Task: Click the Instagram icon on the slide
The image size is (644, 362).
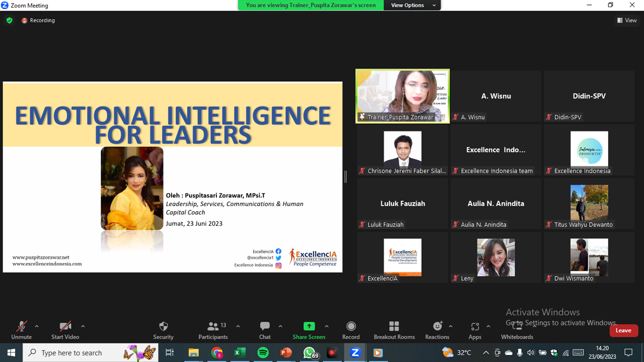Action: click(278, 265)
